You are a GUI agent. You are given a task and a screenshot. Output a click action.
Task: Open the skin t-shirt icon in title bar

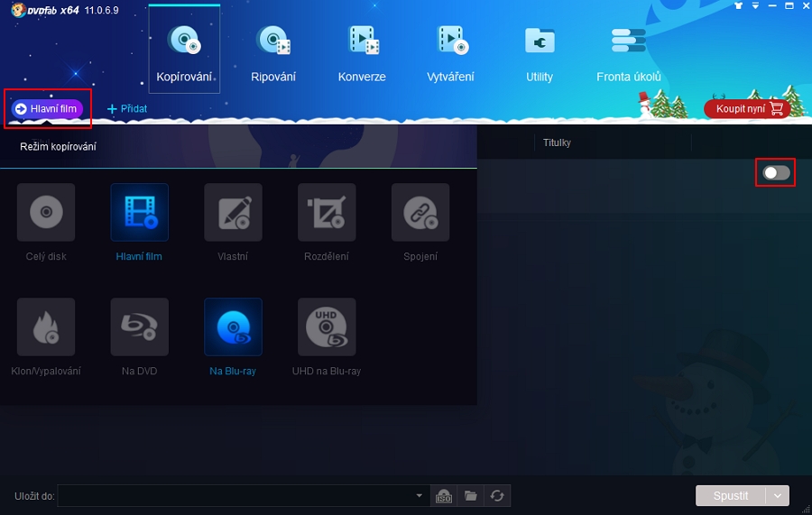[738, 5]
